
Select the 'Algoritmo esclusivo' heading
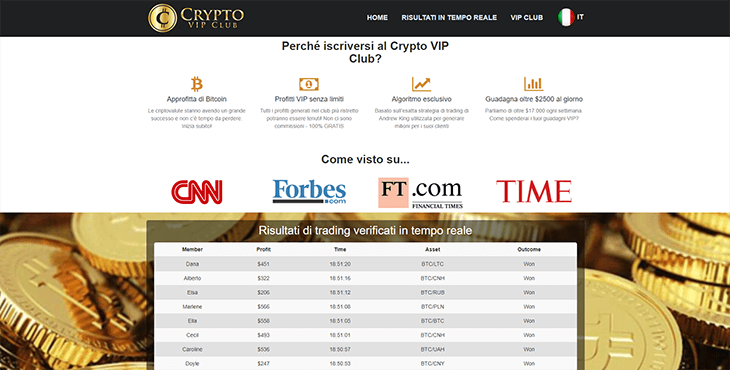pyautogui.click(x=421, y=99)
